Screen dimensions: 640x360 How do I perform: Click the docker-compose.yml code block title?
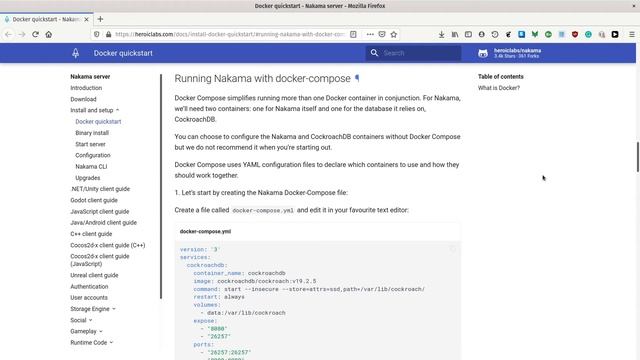(205, 231)
